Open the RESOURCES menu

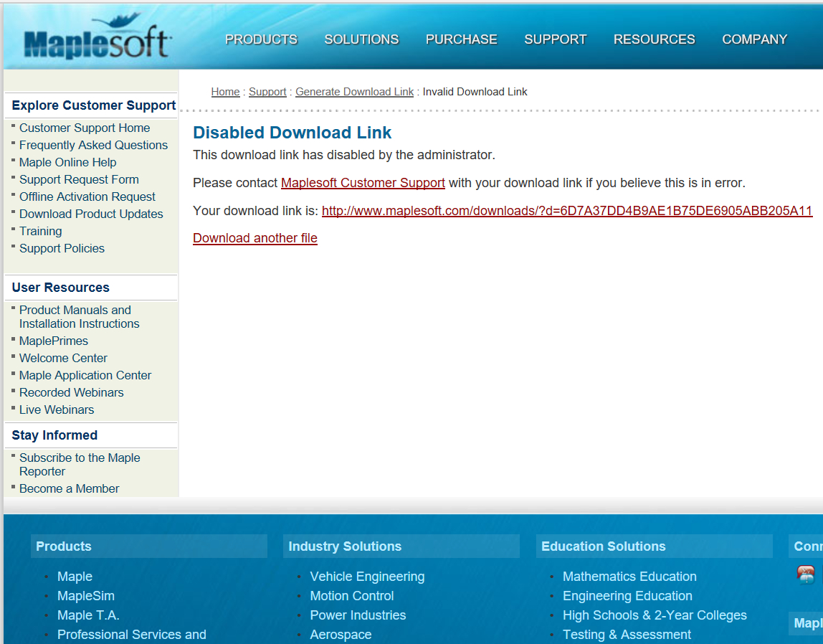(654, 39)
